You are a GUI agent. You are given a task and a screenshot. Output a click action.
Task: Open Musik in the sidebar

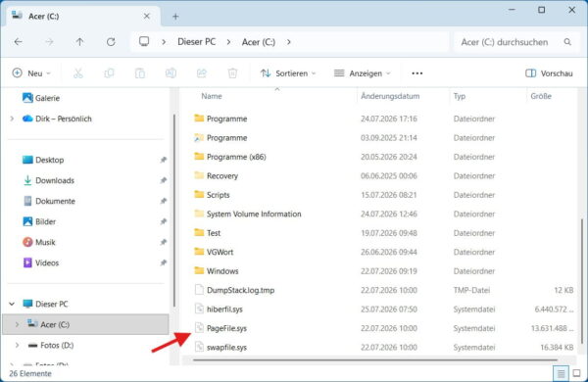[x=45, y=243]
